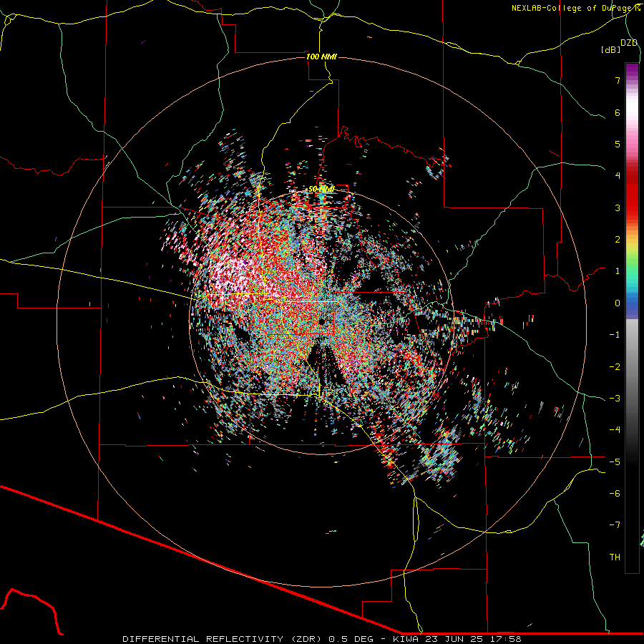This screenshot has height=644, width=644.
Task: Select the -3 value on color scale
Action: 615,399
